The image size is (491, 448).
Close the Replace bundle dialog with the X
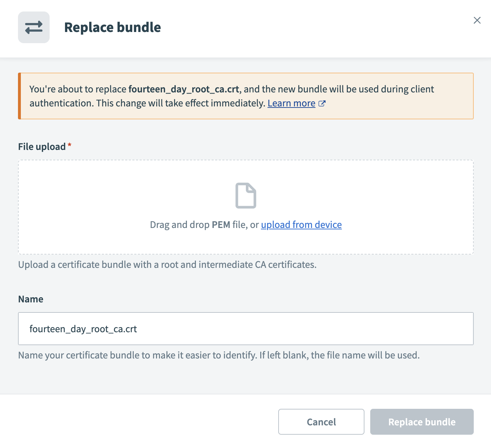tap(477, 20)
